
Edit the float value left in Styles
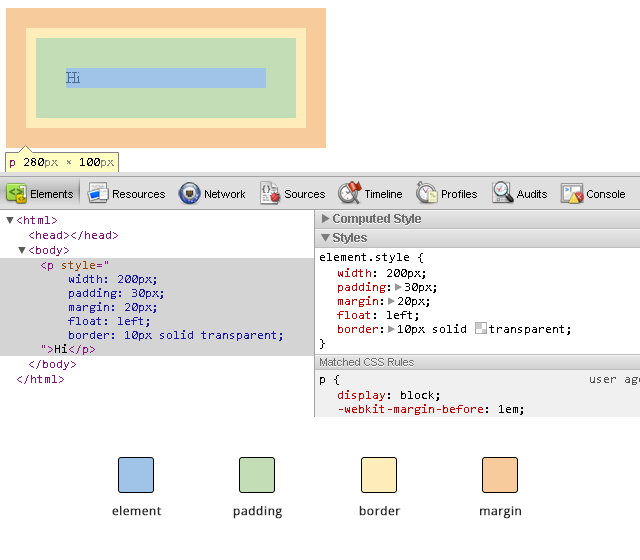pos(399,315)
